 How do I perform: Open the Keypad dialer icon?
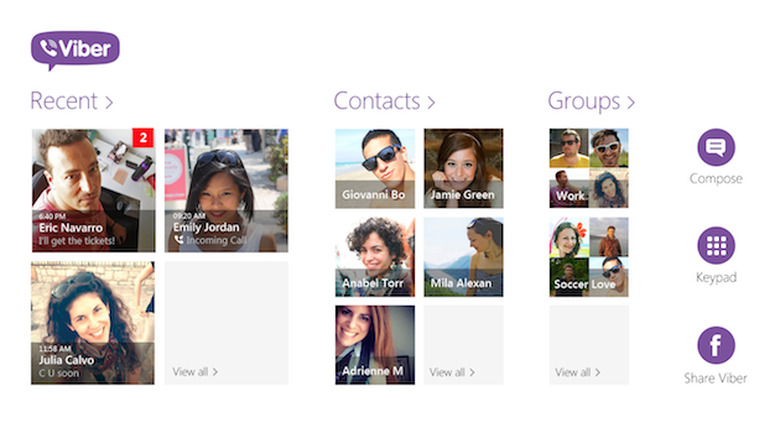(715, 245)
